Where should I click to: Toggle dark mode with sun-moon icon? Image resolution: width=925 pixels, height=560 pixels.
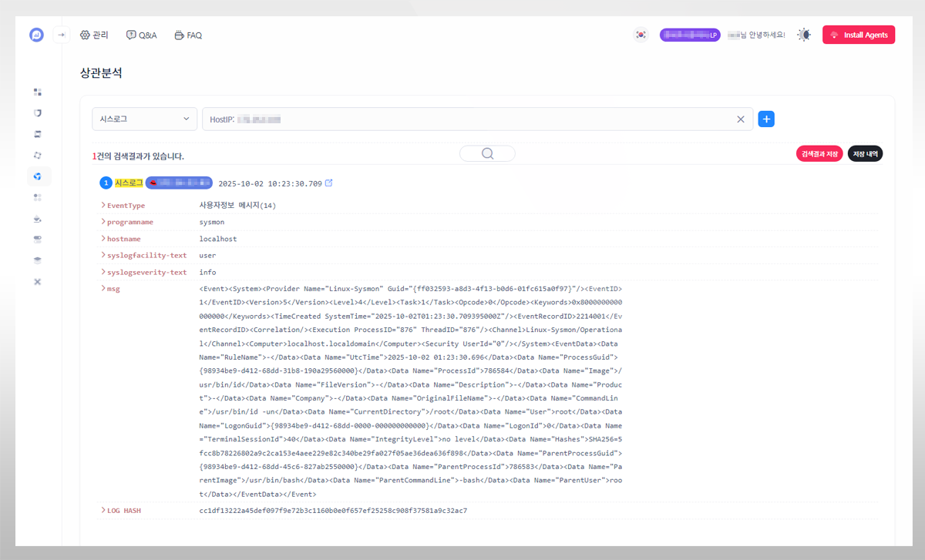(804, 35)
